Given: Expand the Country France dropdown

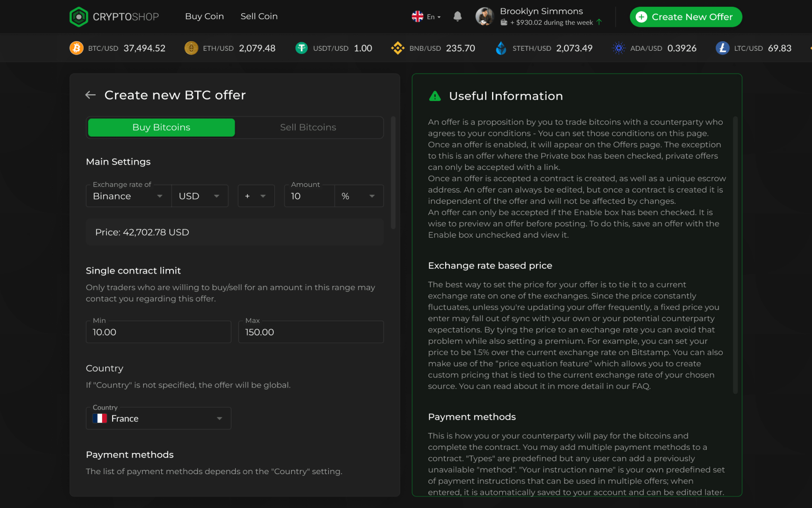Looking at the screenshot, I should [159, 418].
